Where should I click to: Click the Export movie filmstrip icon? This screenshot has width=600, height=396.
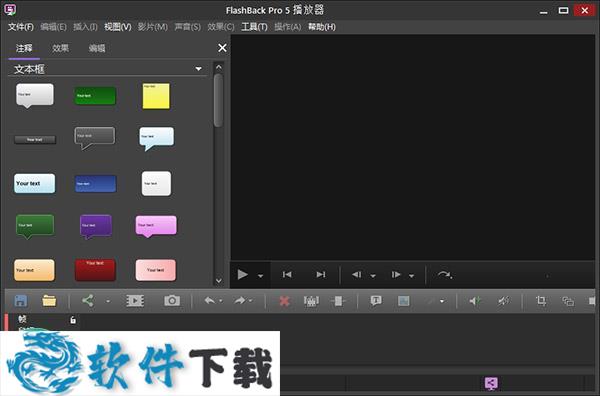135,301
